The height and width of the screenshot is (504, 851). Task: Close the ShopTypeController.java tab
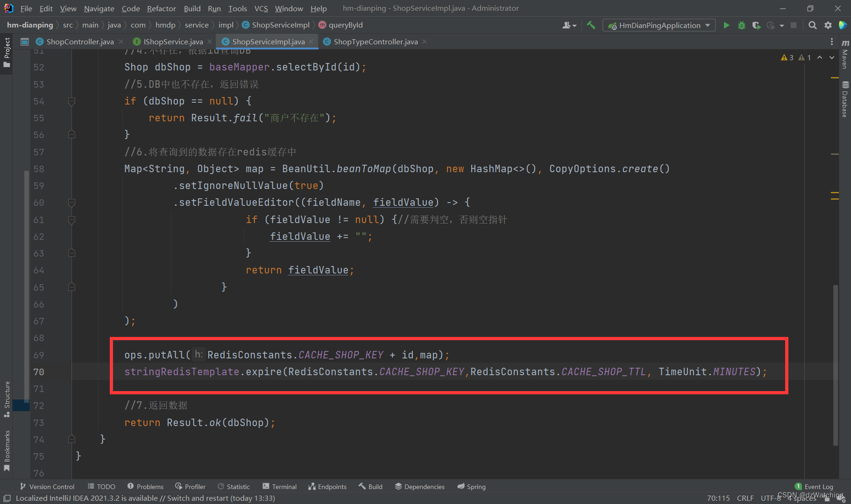(425, 42)
